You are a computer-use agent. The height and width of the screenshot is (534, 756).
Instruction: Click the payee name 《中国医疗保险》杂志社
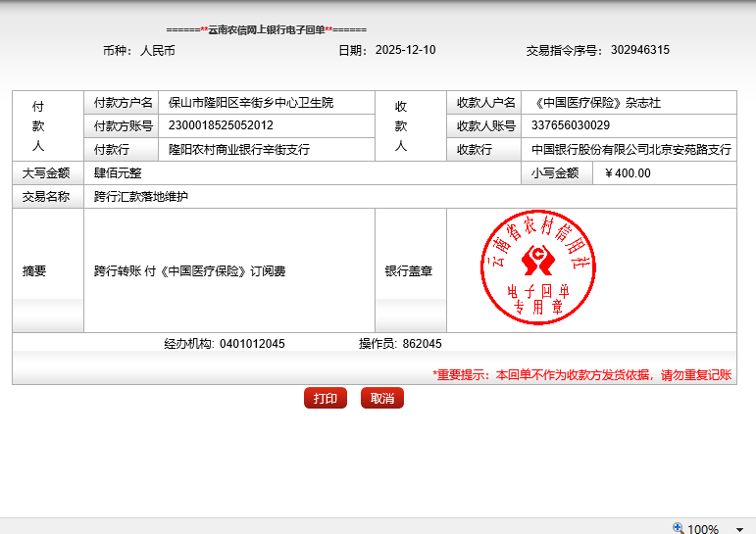[597, 103]
